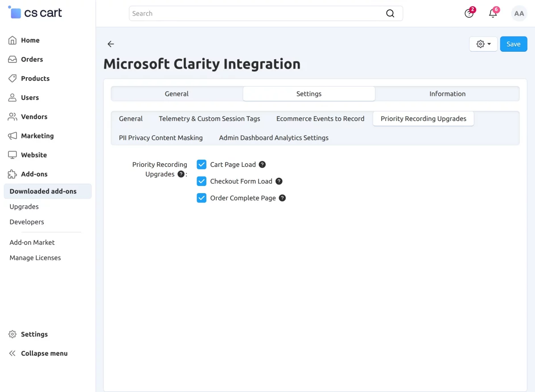
Task: Save the add-on settings
Action: coord(514,44)
